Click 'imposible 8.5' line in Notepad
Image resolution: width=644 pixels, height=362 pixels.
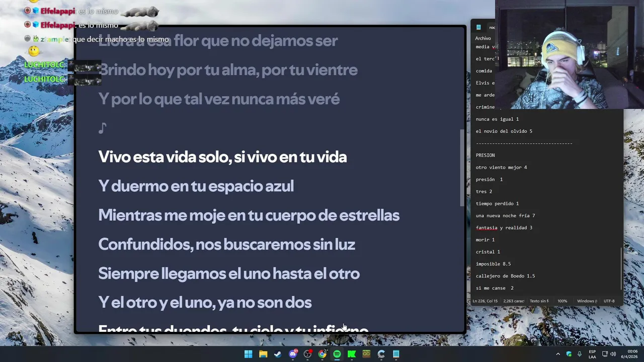(x=493, y=264)
